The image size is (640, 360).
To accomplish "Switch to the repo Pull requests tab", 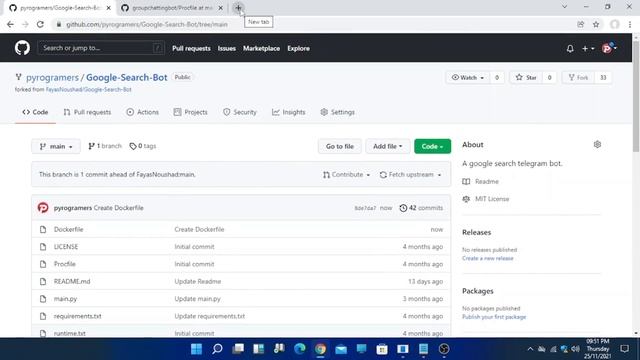I will pyautogui.click(x=87, y=112).
